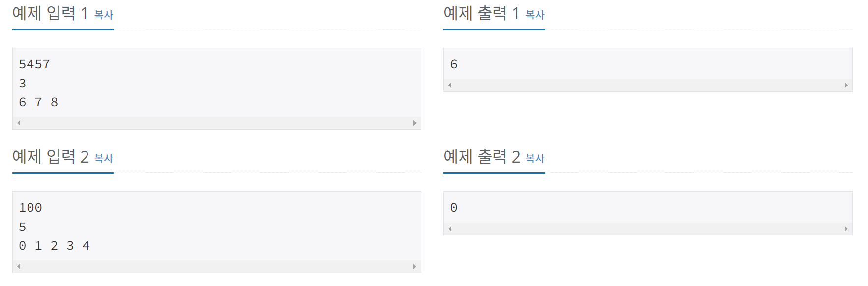This screenshot has width=868, height=286.
Task: Click horizontal scrollbar track of example input 1
Action: [217, 123]
